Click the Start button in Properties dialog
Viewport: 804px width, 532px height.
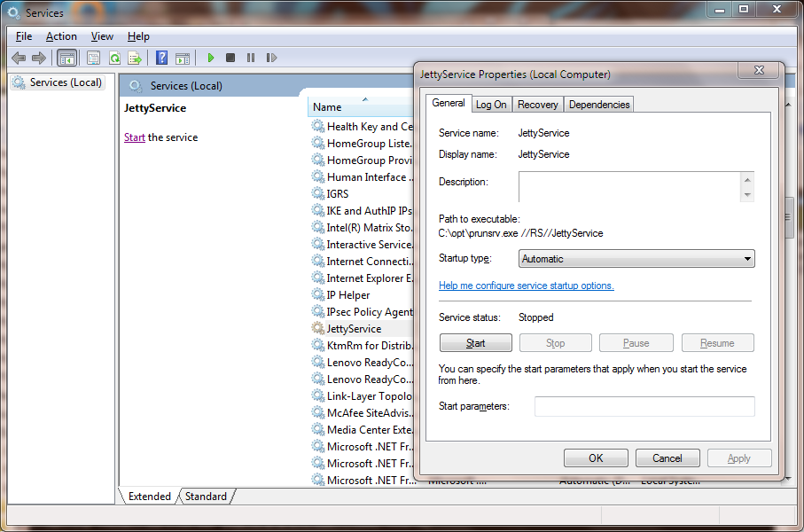tap(476, 343)
